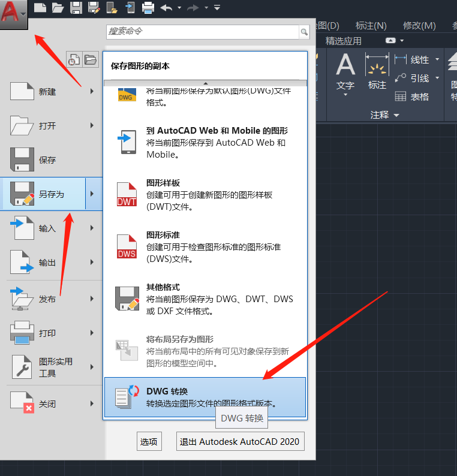The image size is (457, 476).
Task: Select 发布 (Publish) in application menu
Action: tap(52, 299)
